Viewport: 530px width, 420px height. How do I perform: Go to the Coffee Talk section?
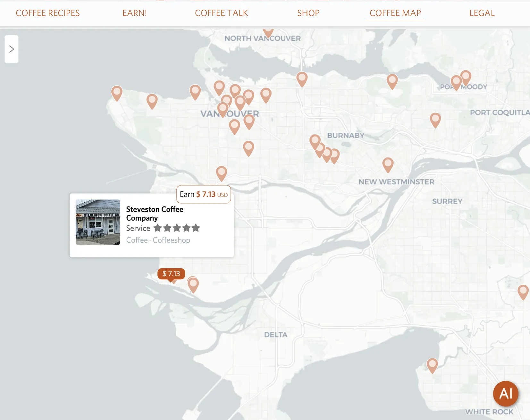tap(222, 13)
